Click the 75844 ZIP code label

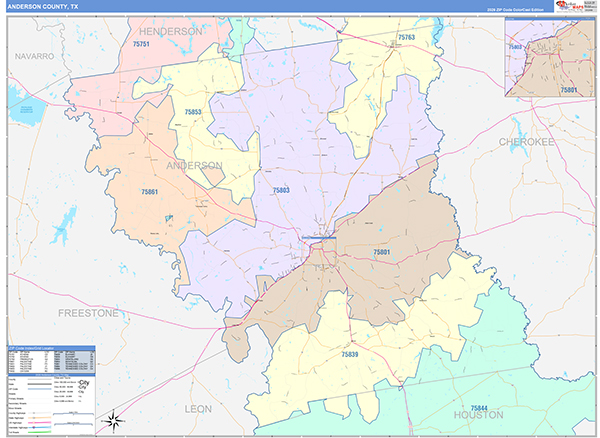click(x=482, y=408)
